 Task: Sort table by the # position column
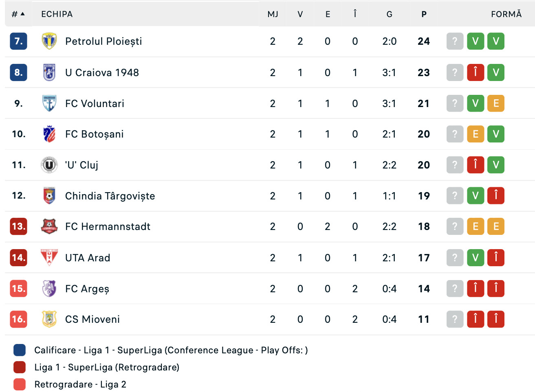(x=18, y=14)
